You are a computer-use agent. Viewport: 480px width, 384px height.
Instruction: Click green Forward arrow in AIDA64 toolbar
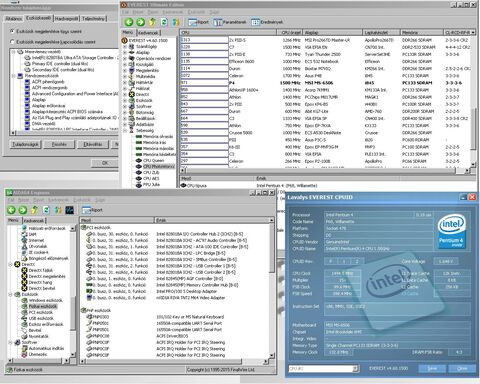click(x=23, y=210)
